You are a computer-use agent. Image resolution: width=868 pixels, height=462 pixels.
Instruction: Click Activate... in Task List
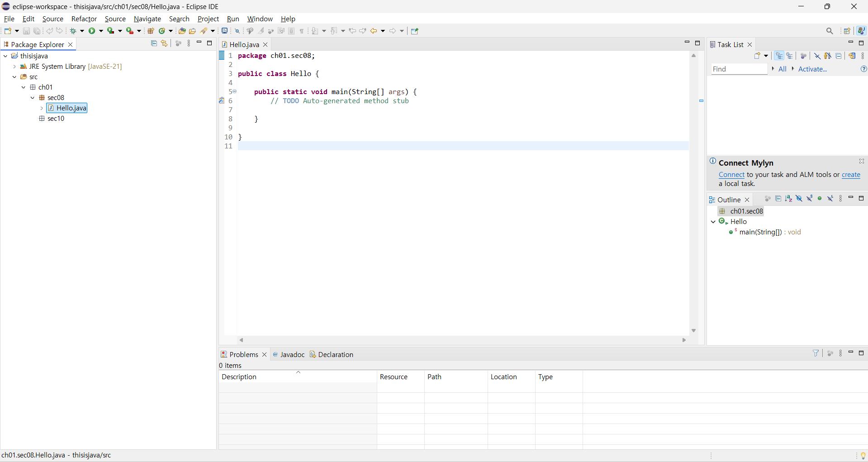point(812,69)
